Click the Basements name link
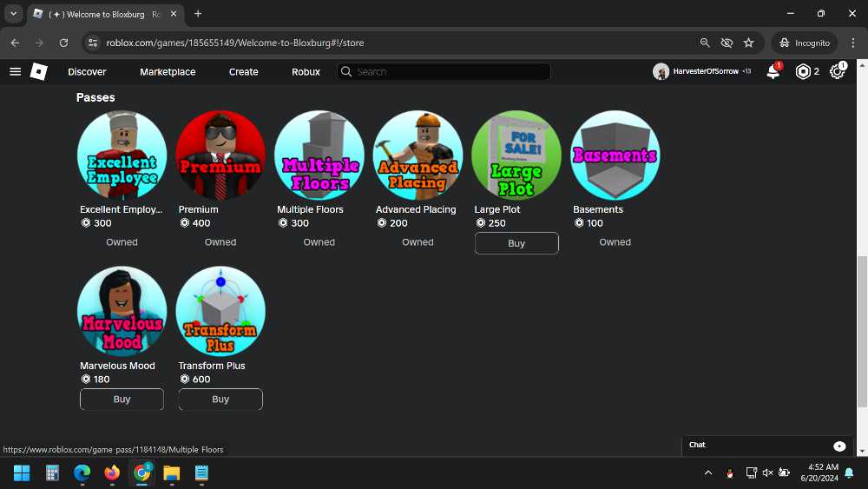This screenshot has height=489, width=868. point(598,209)
